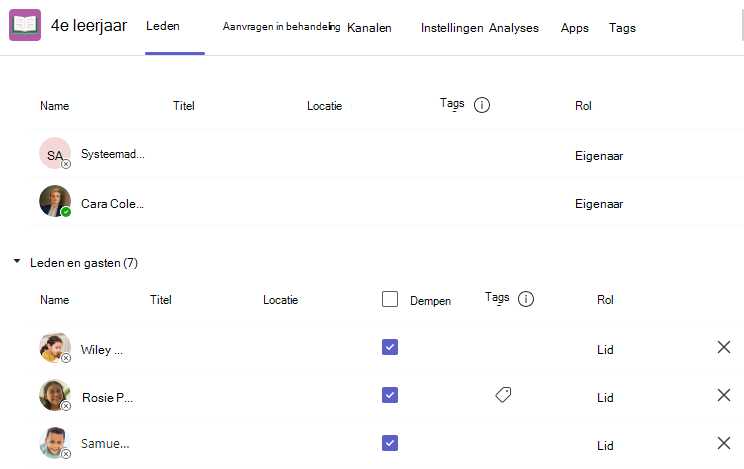Screen dimensions: 744x469
Task: Click Cara Cole's profile photo
Action: [55, 201]
